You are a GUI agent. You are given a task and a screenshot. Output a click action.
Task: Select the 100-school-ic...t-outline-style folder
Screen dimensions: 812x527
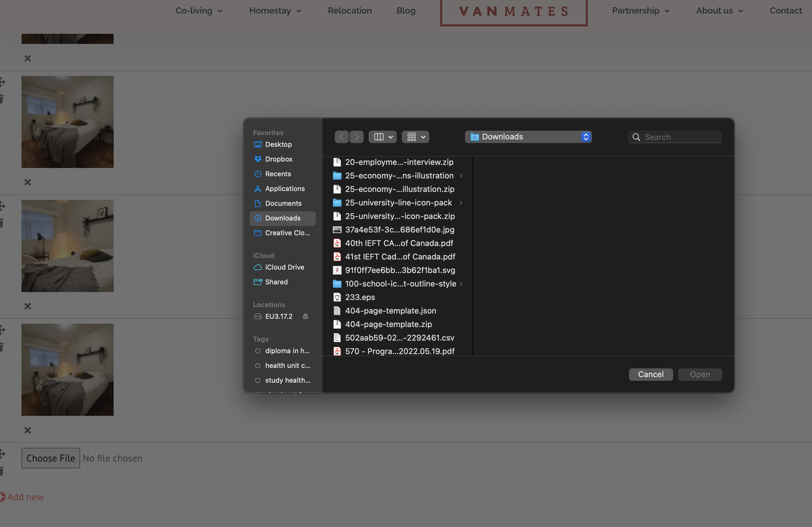(x=394, y=284)
